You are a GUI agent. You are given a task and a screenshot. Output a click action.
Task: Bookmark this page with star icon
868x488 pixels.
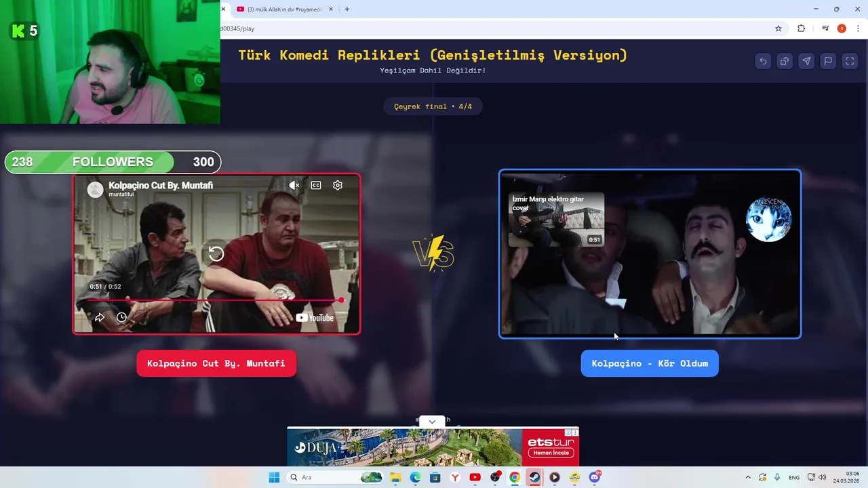pyautogui.click(x=778, y=28)
